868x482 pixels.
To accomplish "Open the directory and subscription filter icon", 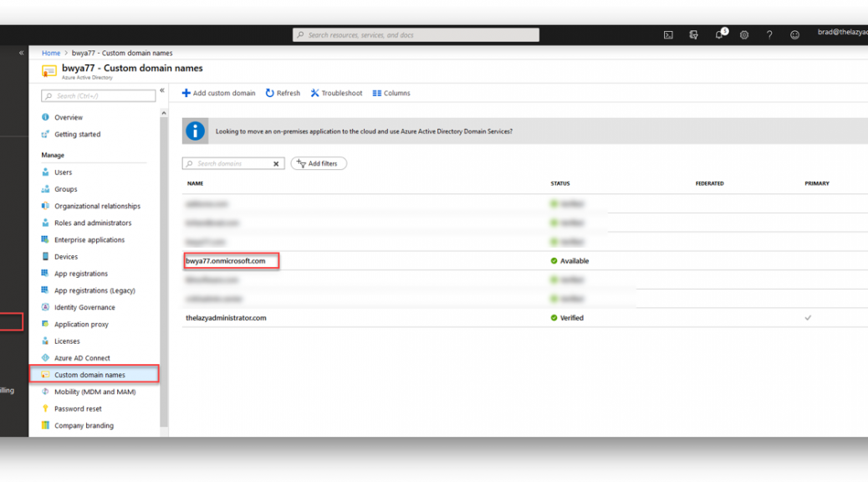I will (693, 35).
